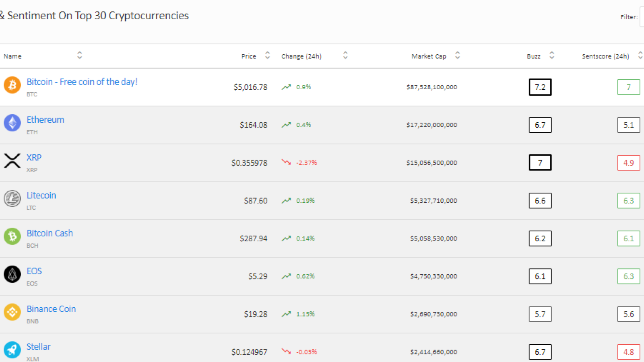Click XRP's Buzz score 7 box

click(x=540, y=162)
